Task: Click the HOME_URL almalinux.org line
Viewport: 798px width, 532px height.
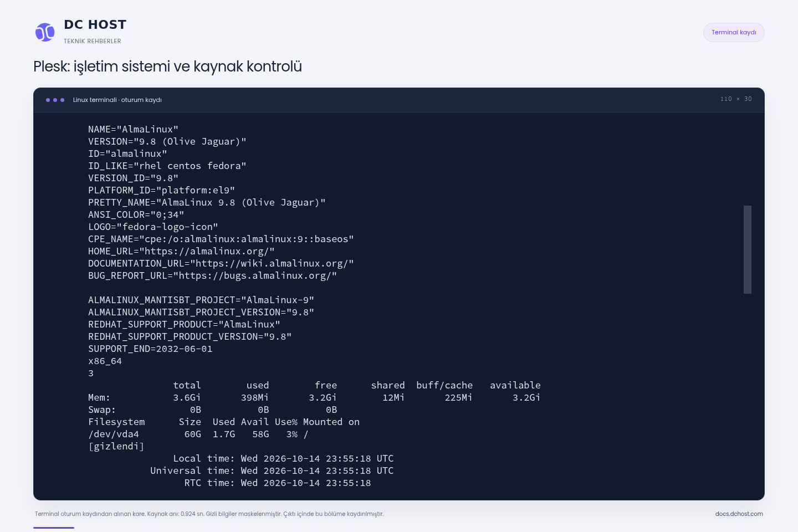Action: 181,251
